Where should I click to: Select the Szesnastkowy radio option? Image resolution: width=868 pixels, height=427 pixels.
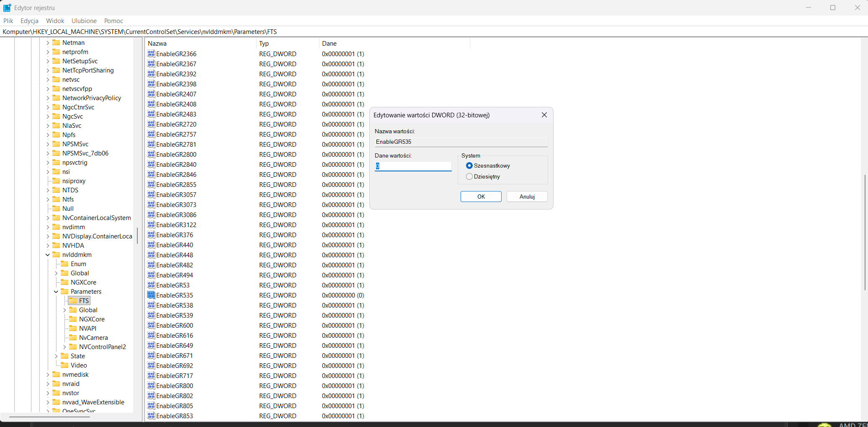pyautogui.click(x=469, y=166)
